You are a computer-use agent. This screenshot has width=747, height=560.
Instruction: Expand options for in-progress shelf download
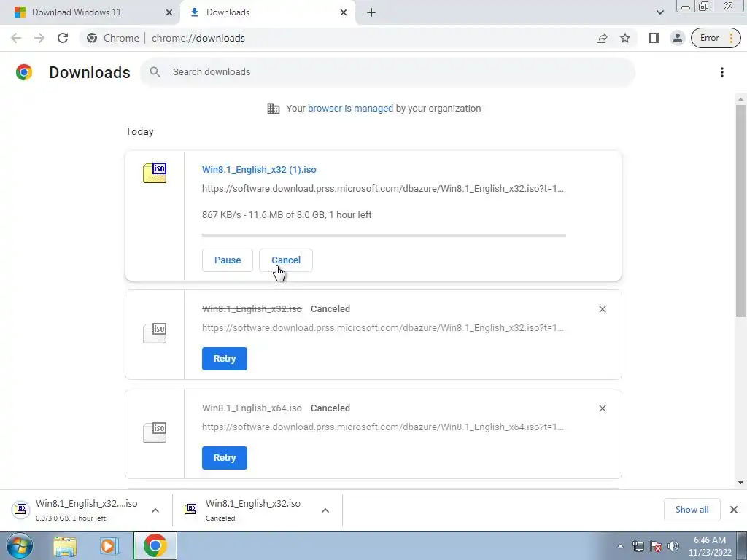click(155, 510)
